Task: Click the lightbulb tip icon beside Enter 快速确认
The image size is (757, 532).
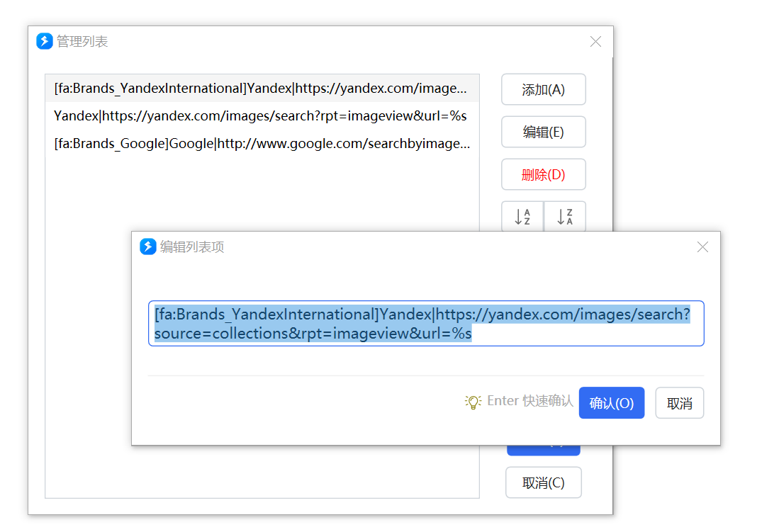Action: click(x=473, y=402)
